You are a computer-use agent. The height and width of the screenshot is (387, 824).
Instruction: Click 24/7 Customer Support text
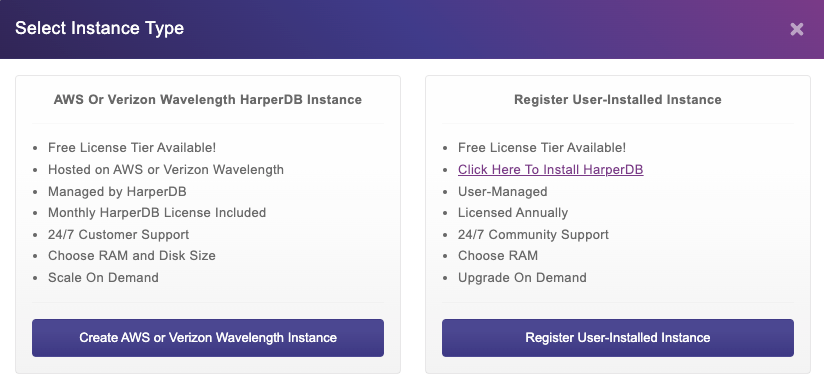click(x=118, y=235)
